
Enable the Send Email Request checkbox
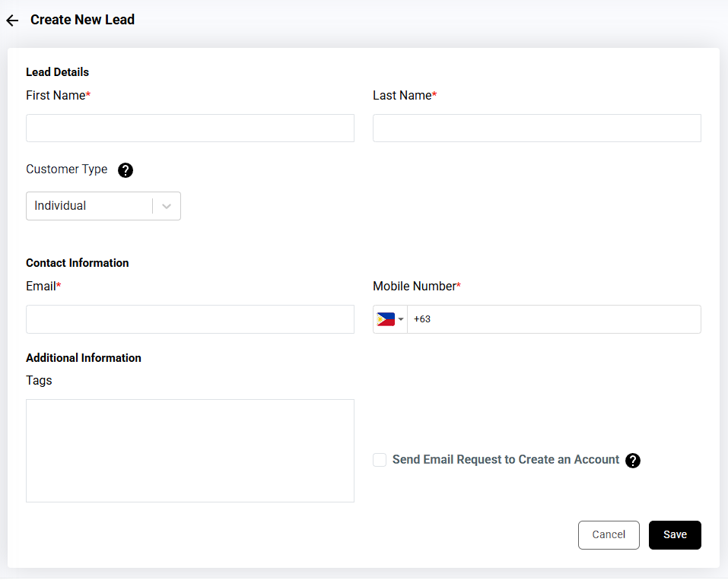coord(380,460)
